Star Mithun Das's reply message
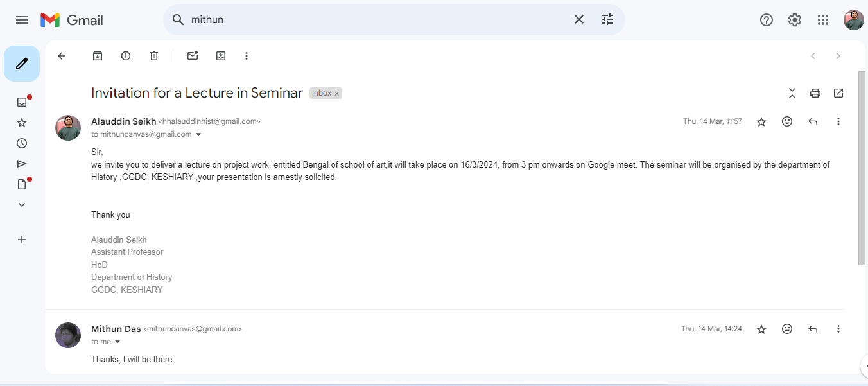Screen dimensions: 868x386 761,329
